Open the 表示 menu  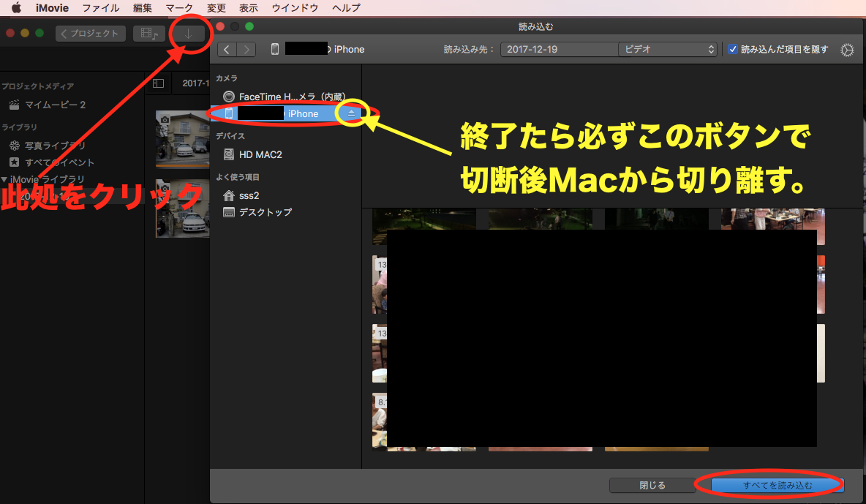point(249,8)
